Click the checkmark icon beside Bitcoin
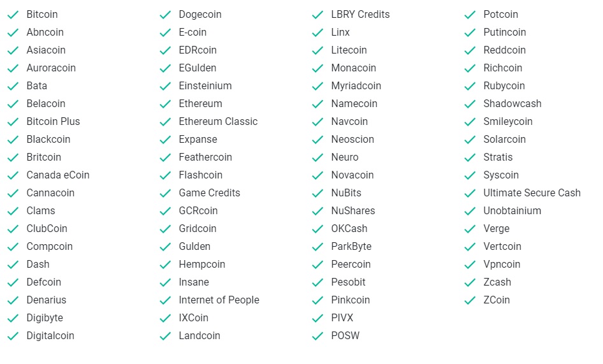603x364 pixels. (x=13, y=15)
